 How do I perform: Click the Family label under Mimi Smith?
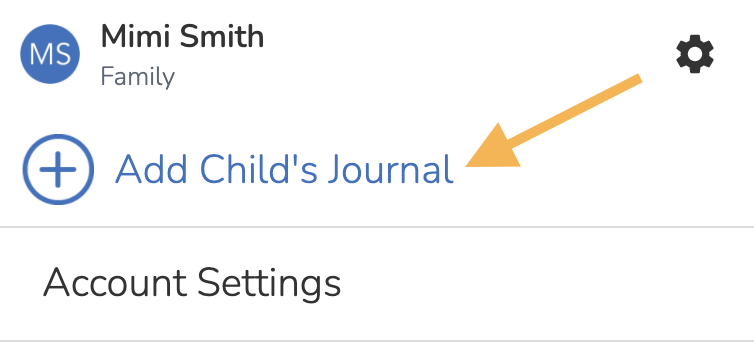[138, 77]
